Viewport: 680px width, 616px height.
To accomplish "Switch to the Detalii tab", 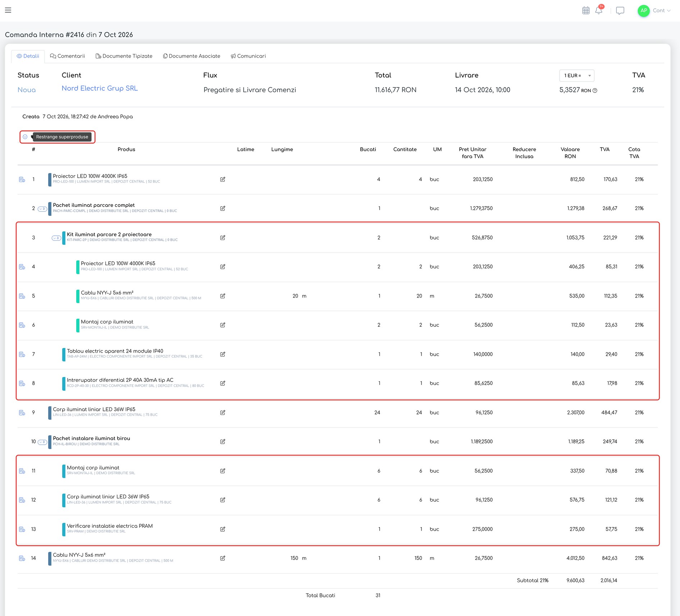I will tap(28, 56).
